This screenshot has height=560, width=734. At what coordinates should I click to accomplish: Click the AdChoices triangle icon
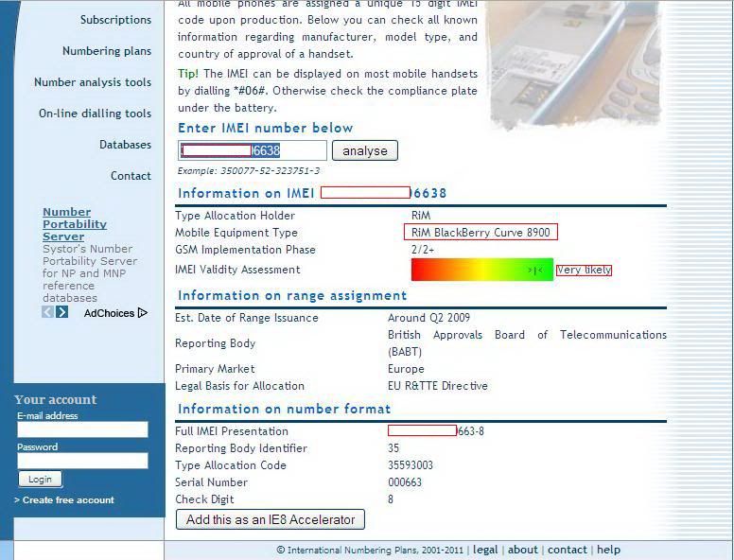click(143, 313)
